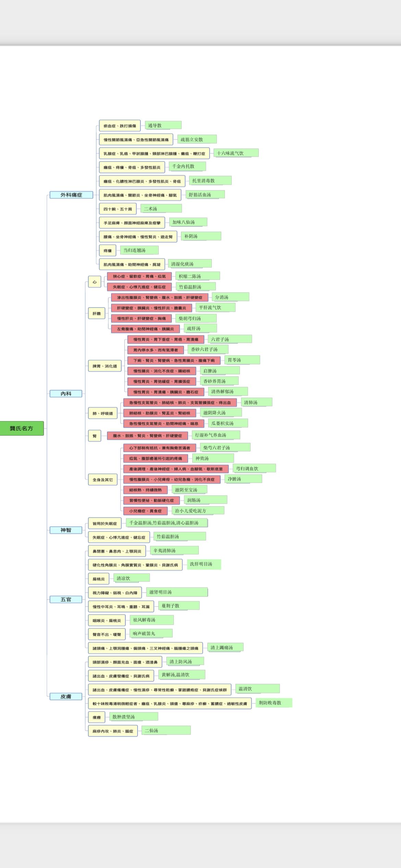Select the 清热解郁汤 formula node
The image size is (401, 868).
[x=228, y=391]
